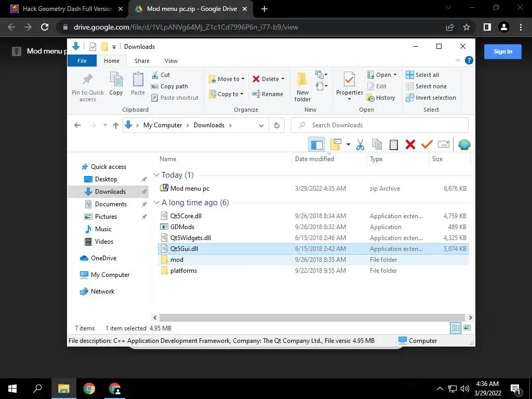Viewport: 532px width, 399px height.
Task: Create a New folder
Action: pos(302,87)
